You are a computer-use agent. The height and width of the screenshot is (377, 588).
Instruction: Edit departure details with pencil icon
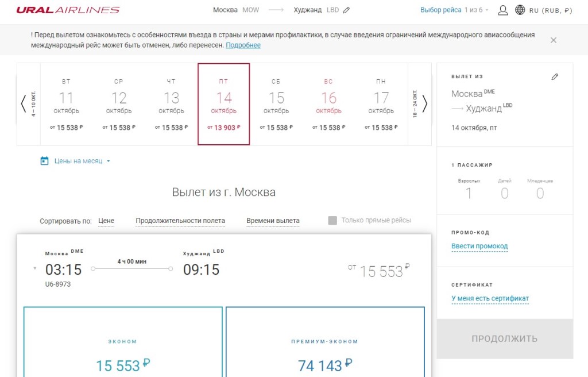(555, 76)
